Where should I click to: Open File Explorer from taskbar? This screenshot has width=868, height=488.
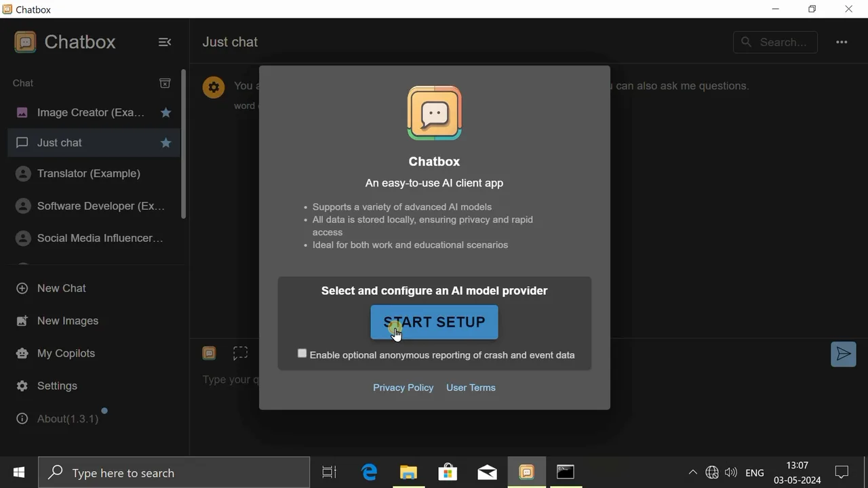point(408,472)
